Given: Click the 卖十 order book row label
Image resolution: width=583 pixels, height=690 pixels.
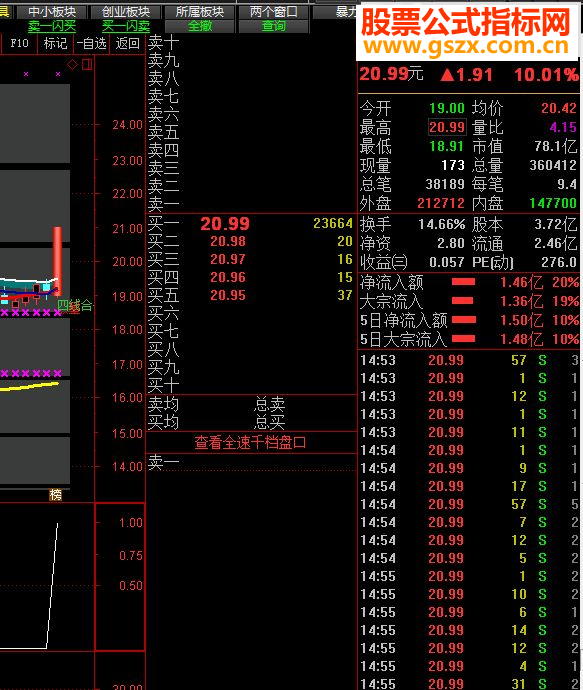Looking at the screenshot, I should pos(163,43).
